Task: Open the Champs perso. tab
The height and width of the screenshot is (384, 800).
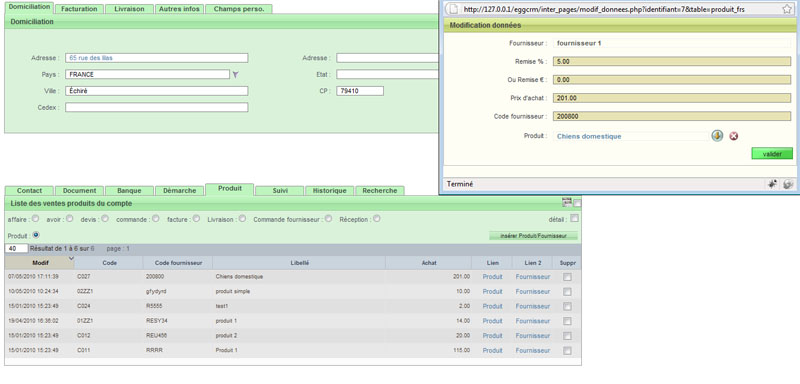Action: click(239, 9)
